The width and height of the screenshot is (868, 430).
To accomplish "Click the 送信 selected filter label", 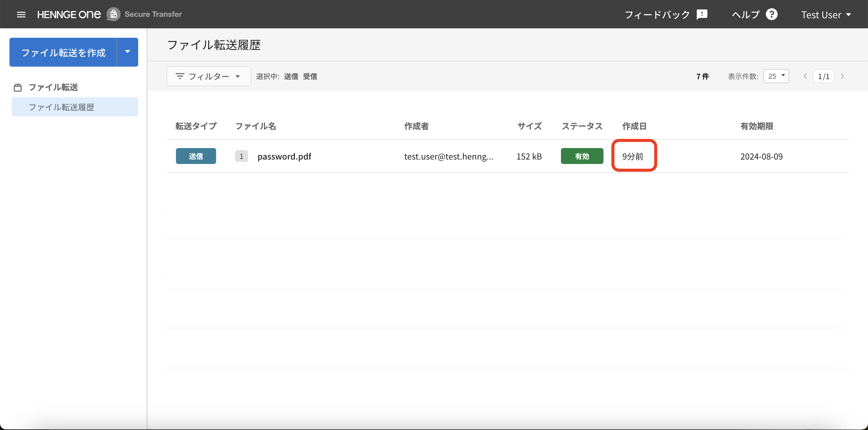I will 291,76.
